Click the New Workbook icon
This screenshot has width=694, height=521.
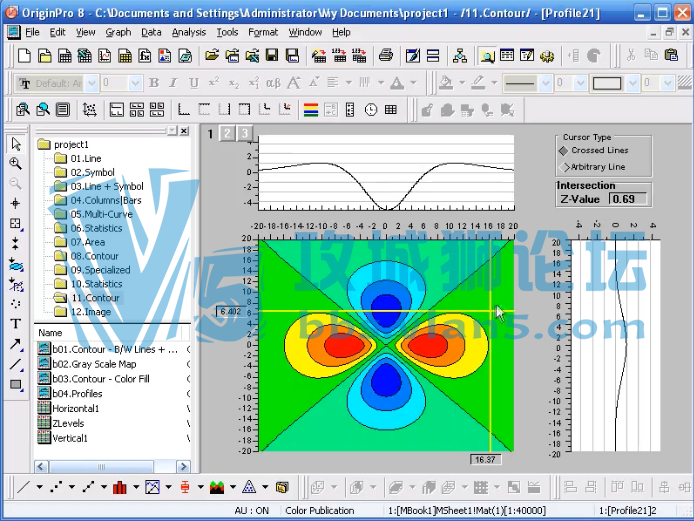(65, 56)
